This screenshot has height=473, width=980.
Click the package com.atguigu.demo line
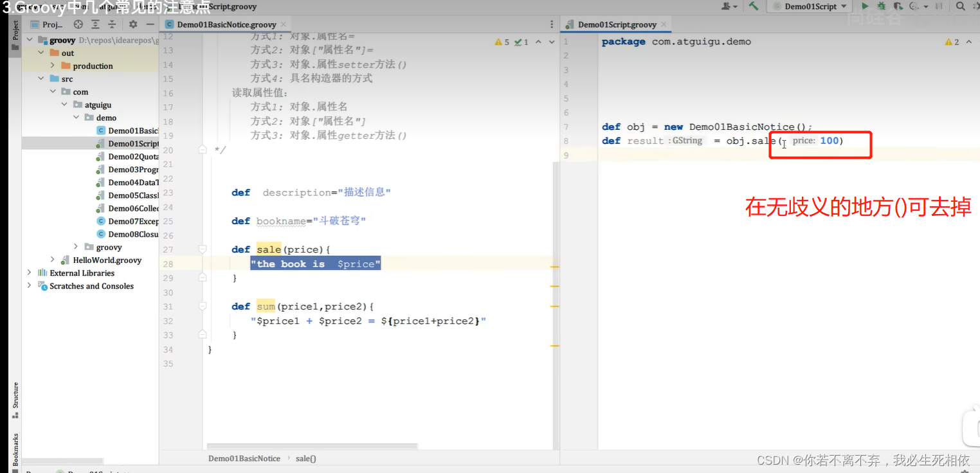pos(676,42)
